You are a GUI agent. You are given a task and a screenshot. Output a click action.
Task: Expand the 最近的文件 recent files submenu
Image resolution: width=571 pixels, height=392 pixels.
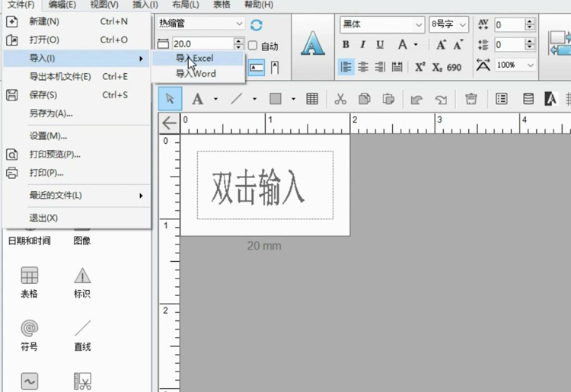76,196
